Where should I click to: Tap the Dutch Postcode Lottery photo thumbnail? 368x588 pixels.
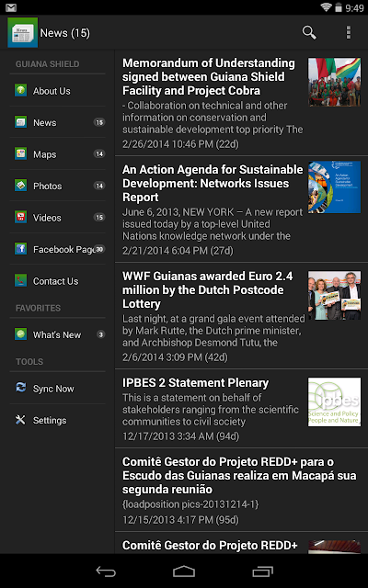(x=334, y=295)
